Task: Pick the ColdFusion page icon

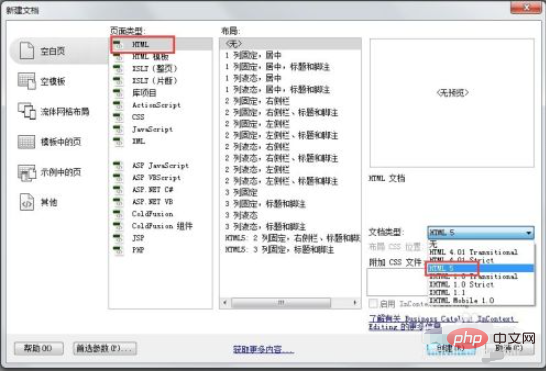Action: 118,214
